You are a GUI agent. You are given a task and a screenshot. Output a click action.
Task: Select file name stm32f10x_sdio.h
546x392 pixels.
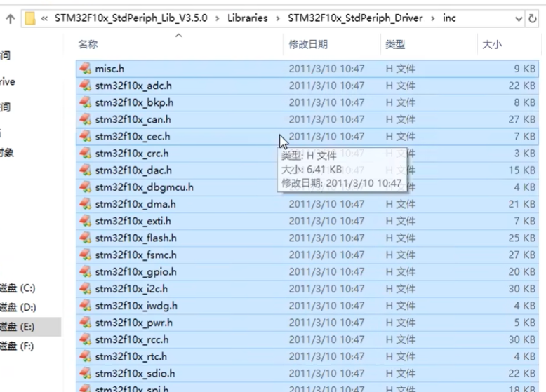135,374
